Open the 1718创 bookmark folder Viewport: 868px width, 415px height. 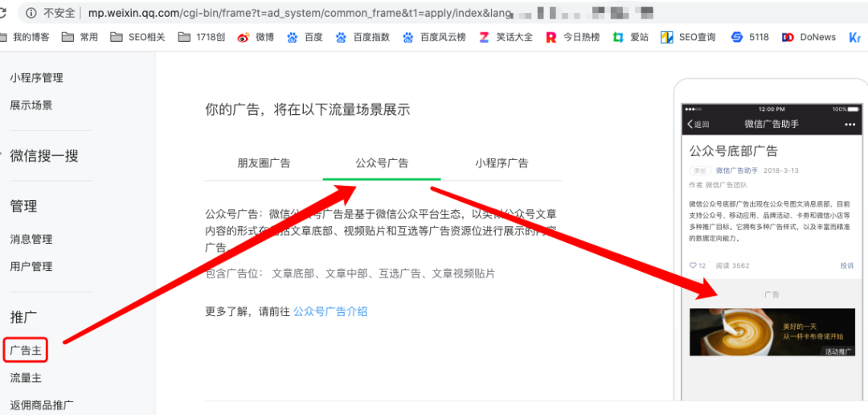click(202, 38)
